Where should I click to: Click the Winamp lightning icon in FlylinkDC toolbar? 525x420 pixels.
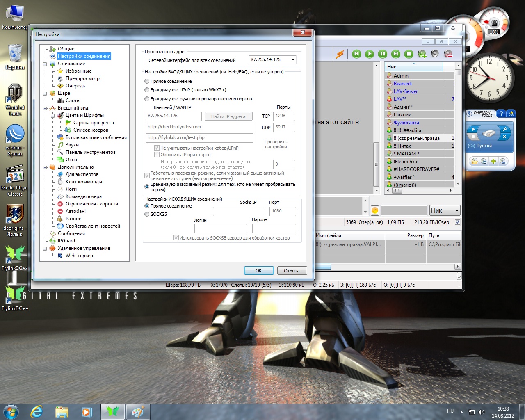340,54
